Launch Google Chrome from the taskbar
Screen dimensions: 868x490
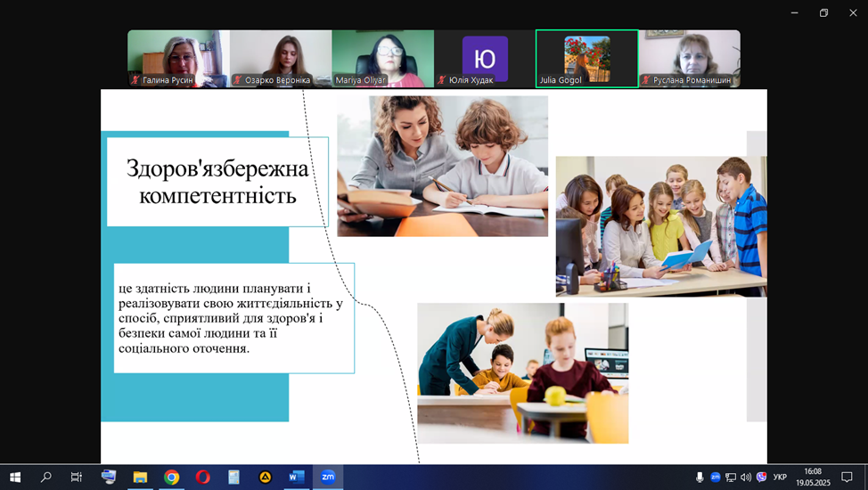pos(171,478)
